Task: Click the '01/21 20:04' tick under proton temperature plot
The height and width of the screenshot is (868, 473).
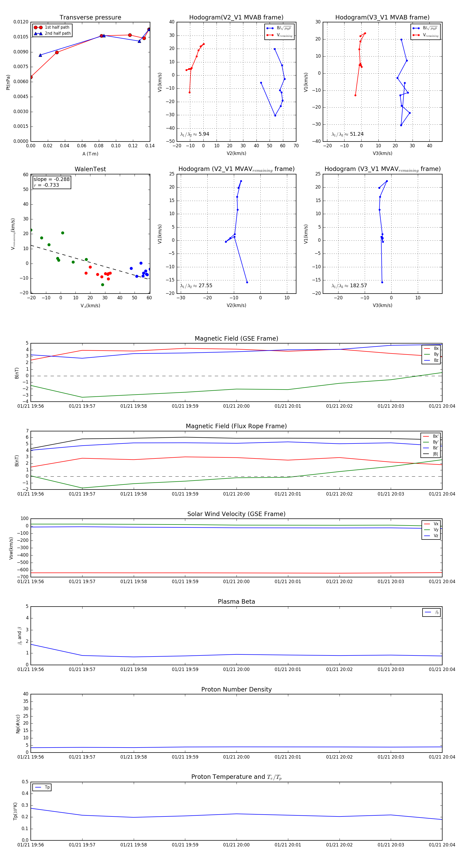Action: coord(442,845)
